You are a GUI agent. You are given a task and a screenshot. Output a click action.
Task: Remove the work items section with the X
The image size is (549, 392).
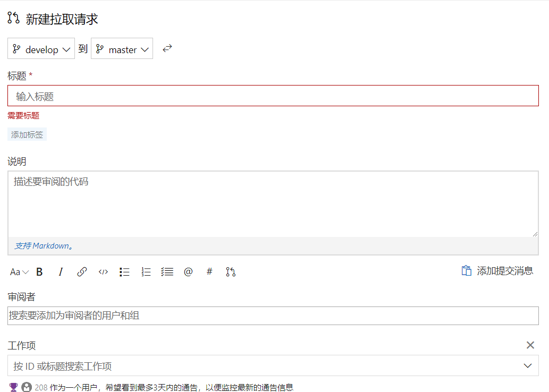(530, 345)
